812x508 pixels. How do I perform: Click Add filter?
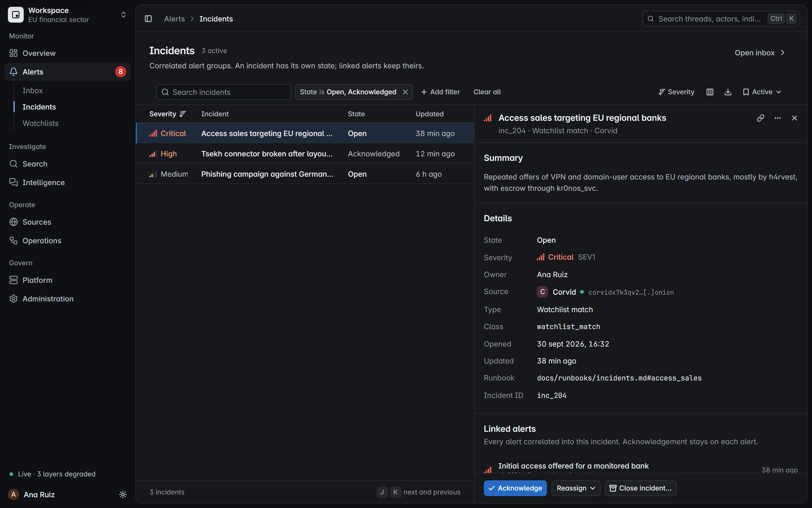pos(440,92)
